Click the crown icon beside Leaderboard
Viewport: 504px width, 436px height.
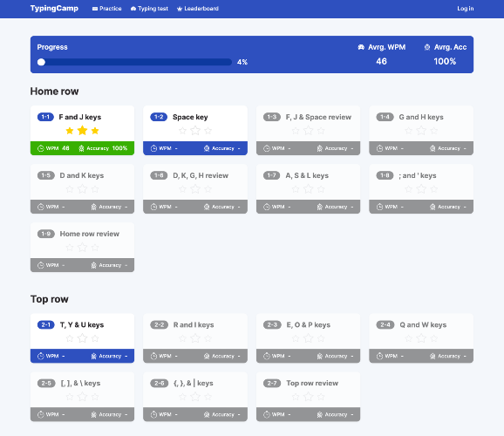pyautogui.click(x=180, y=9)
